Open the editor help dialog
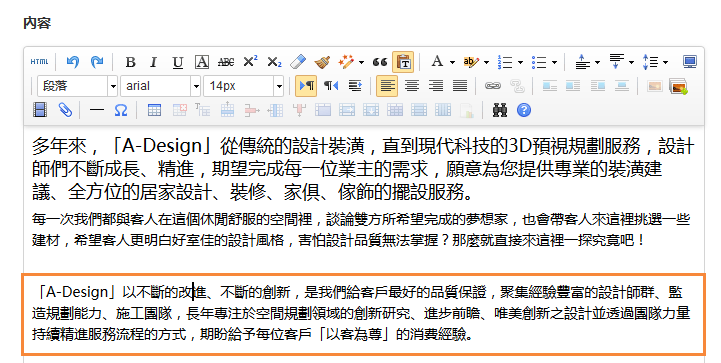 pos(524,110)
